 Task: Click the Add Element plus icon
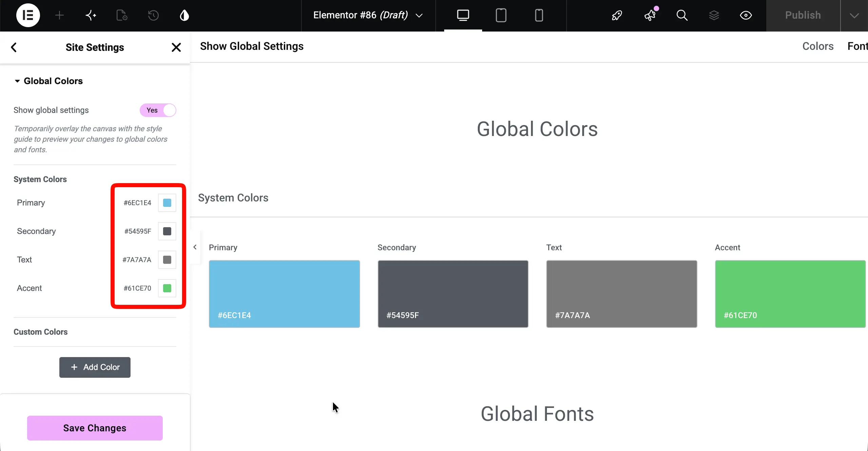[59, 15]
